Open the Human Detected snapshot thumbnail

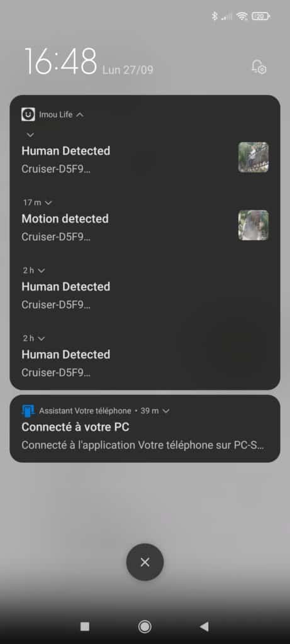pos(254,157)
